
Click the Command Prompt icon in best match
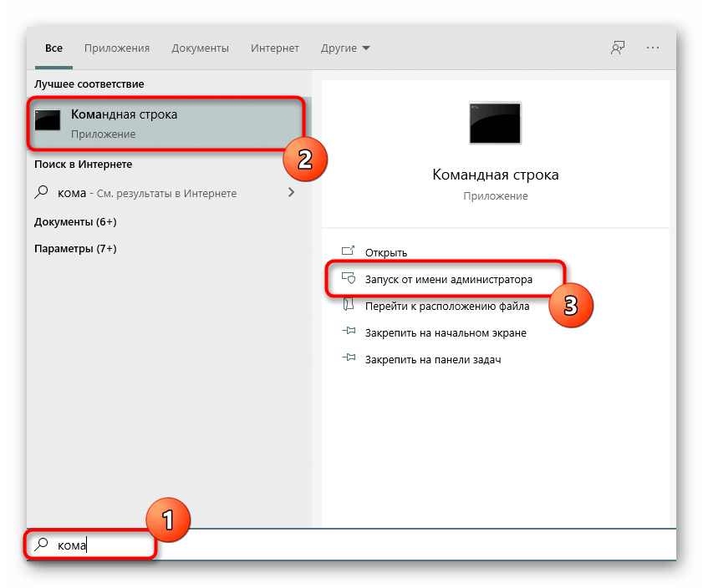[48, 122]
